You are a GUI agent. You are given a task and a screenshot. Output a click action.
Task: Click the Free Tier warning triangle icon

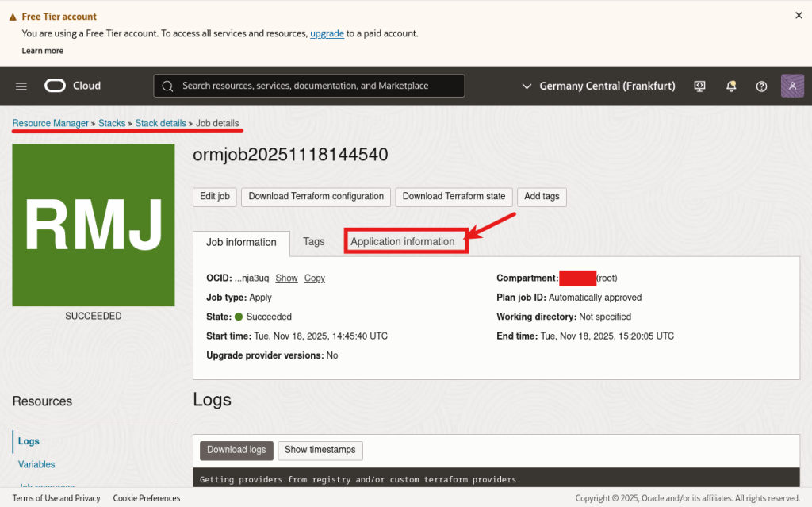point(13,17)
